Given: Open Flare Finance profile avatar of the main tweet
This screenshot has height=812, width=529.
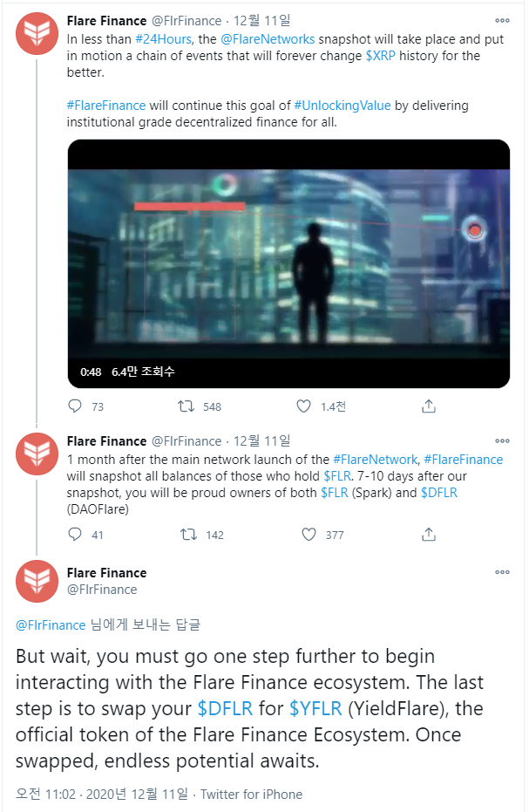Looking at the screenshot, I should pos(37,581).
